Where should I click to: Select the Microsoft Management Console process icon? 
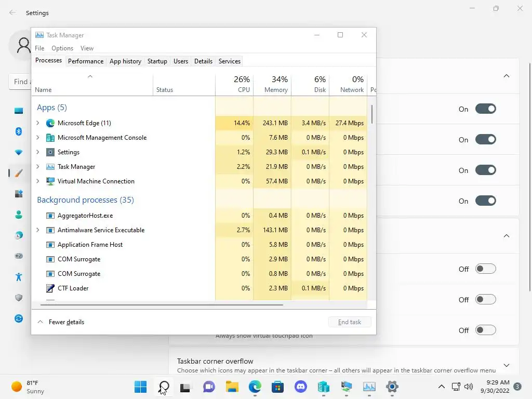[x=50, y=138]
